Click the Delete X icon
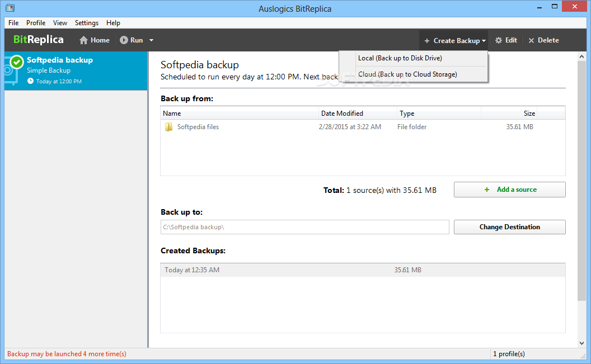Screen dimensions: 591x364 (531, 40)
